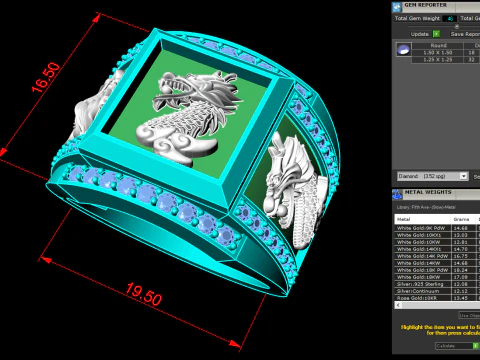Screen dimensions: 480x360
Task: Click the Save Report button
Action: (465, 34)
